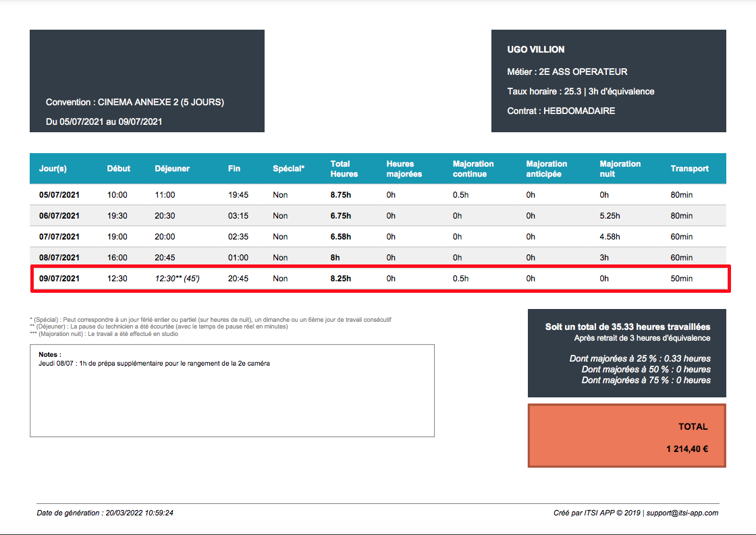
Task: Click inside the Notes text box
Action: pos(232,391)
